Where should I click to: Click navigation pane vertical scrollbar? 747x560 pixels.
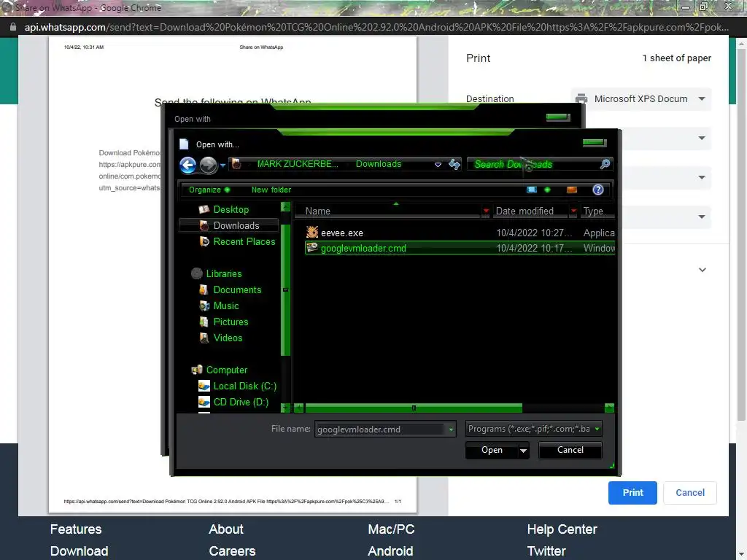pyautogui.click(x=285, y=290)
